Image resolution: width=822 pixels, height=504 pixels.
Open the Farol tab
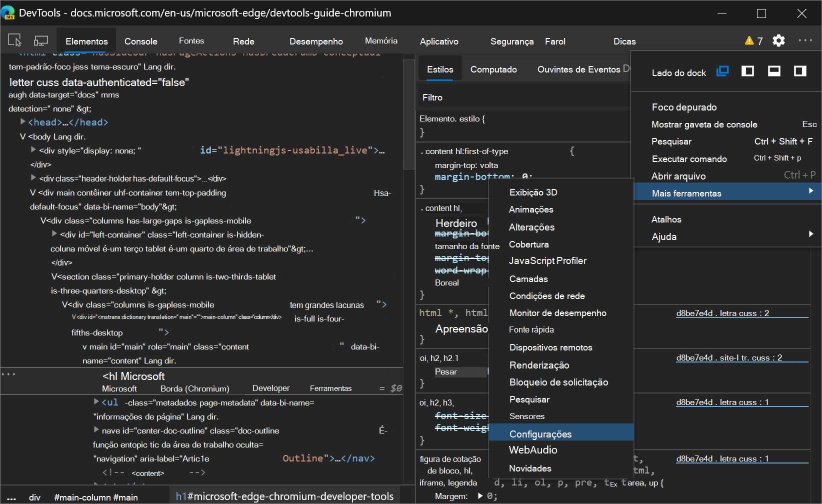point(555,41)
